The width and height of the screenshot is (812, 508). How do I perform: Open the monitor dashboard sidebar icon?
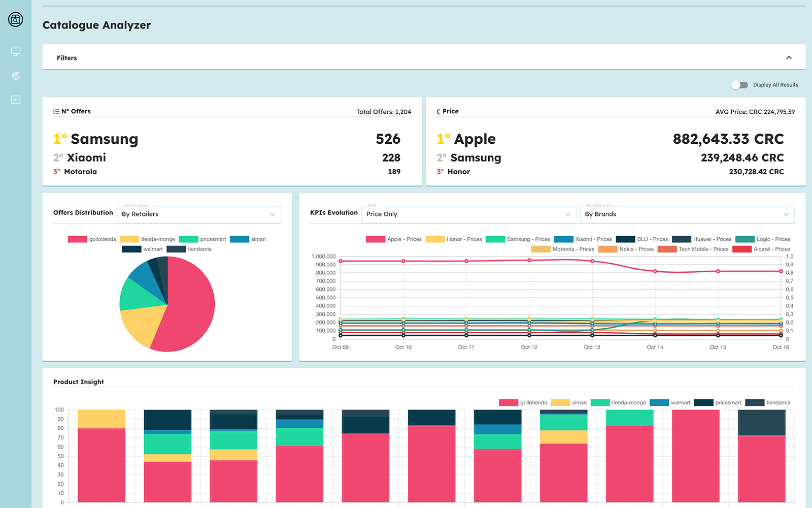click(16, 52)
